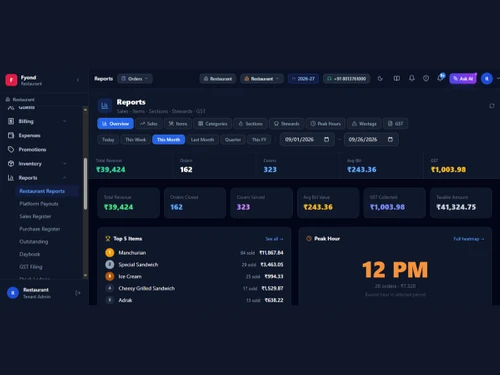This screenshot has width=500, height=375.
Task: Open Sales Register in the sidebar
Action: click(35, 216)
